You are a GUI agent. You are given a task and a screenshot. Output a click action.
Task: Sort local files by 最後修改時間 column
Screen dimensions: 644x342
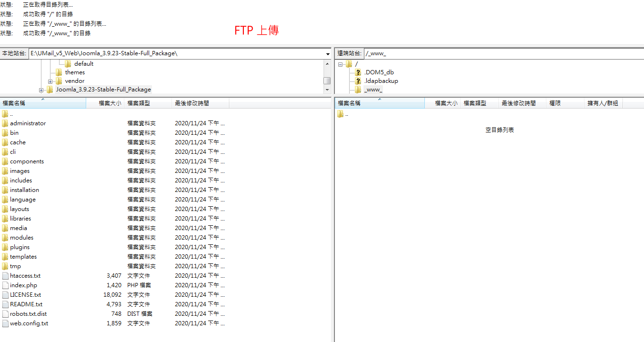pyautogui.click(x=191, y=103)
